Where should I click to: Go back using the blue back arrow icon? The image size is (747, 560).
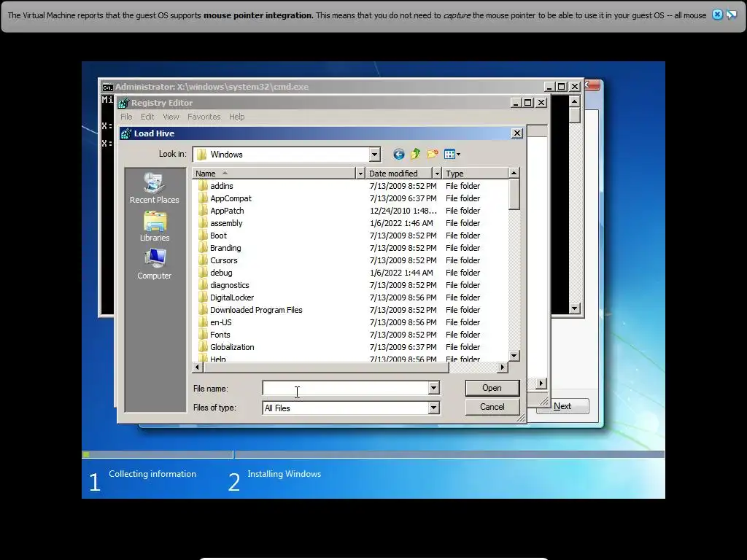(x=399, y=154)
